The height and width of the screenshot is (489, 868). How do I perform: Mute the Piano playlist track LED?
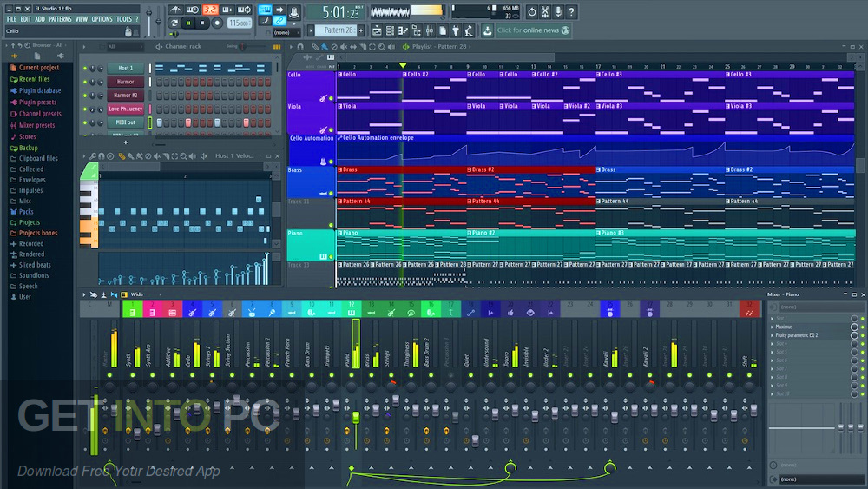pos(331,257)
